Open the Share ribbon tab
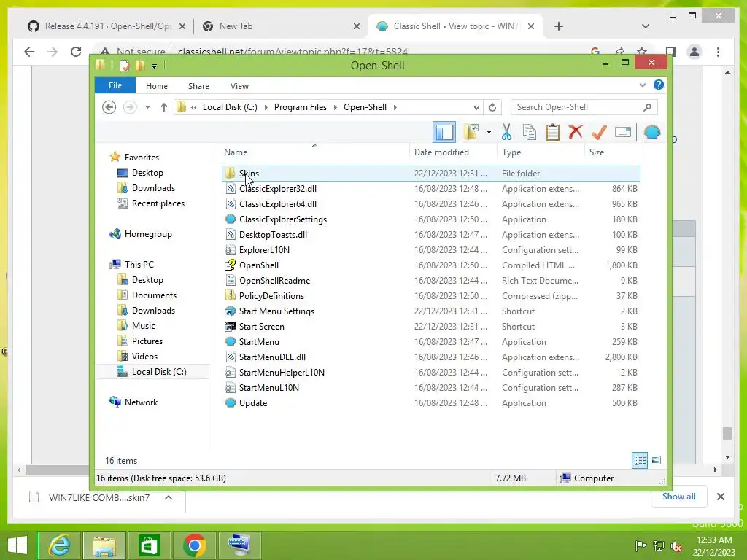This screenshot has width=747, height=560. 198,86
